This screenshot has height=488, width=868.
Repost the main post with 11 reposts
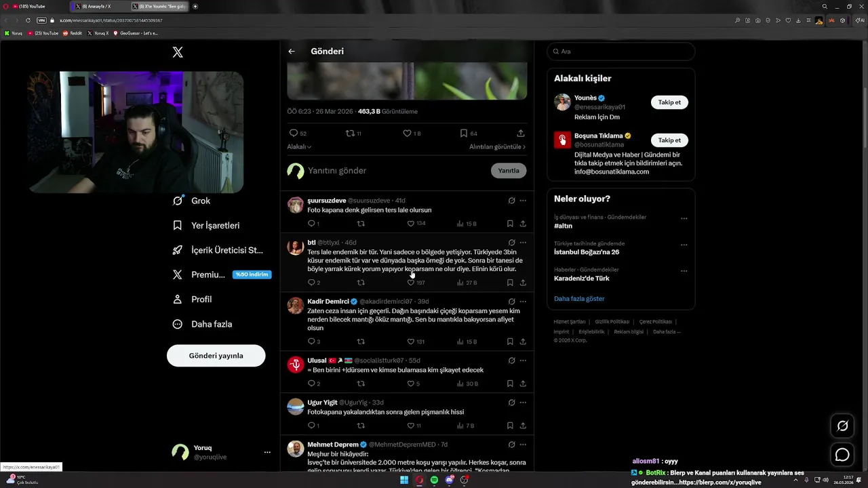tap(354, 134)
